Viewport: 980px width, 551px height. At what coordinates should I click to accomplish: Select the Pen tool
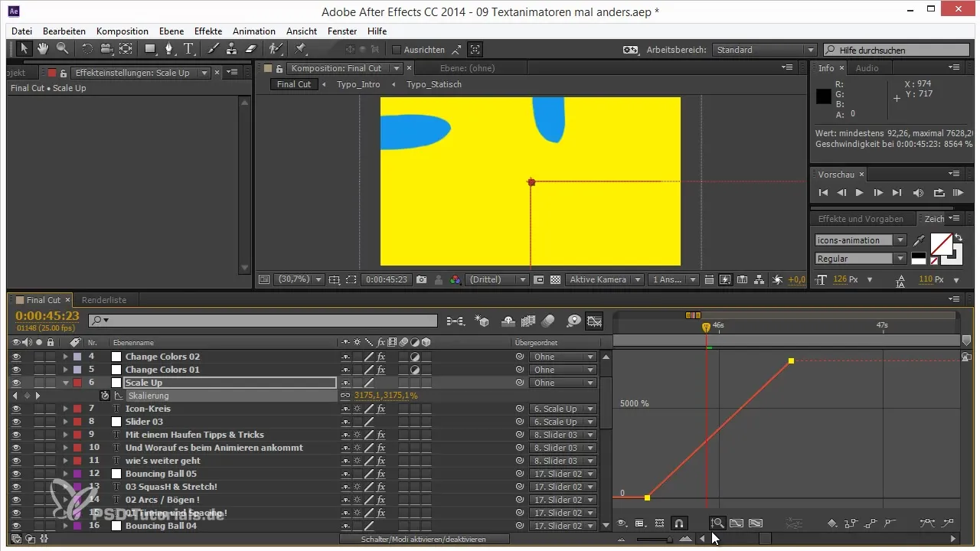170,49
